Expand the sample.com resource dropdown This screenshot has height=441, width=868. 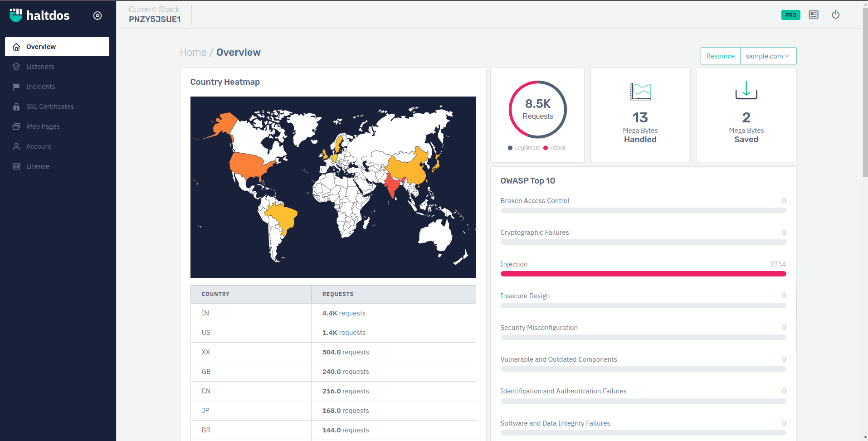pyautogui.click(x=768, y=56)
